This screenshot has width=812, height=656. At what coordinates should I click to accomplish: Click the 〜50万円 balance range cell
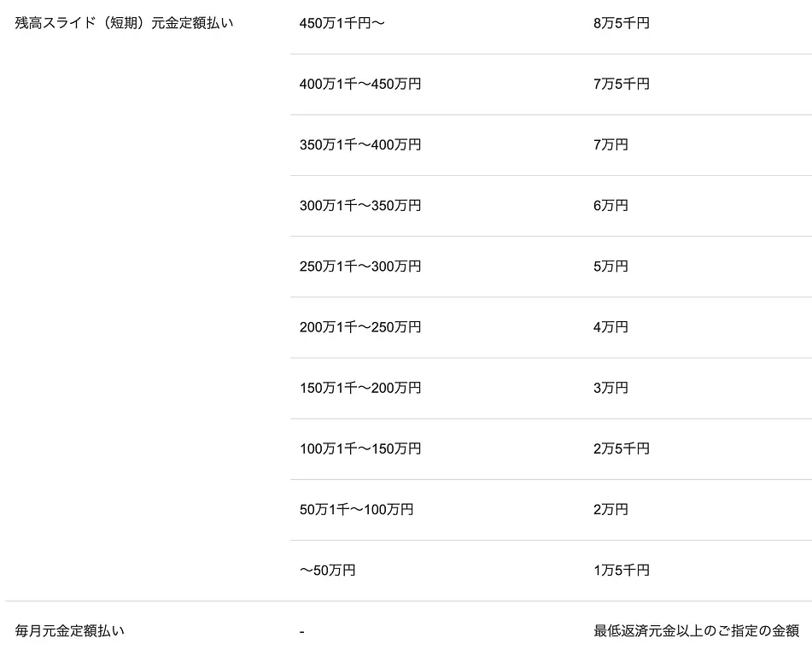[327, 570]
